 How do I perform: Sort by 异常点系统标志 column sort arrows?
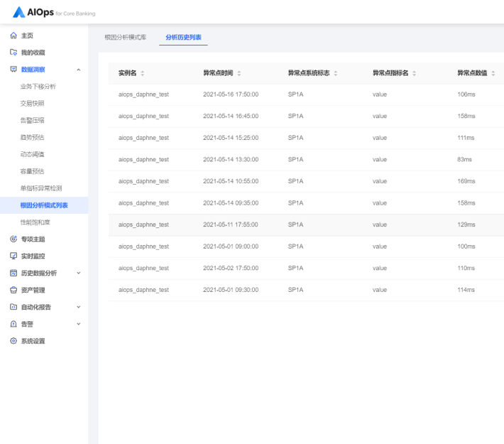(x=336, y=73)
